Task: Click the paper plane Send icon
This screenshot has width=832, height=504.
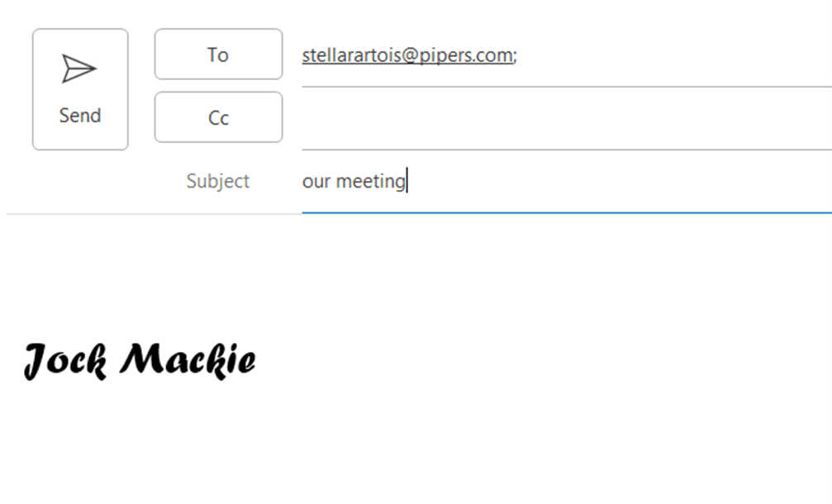Action: tap(79, 69)
